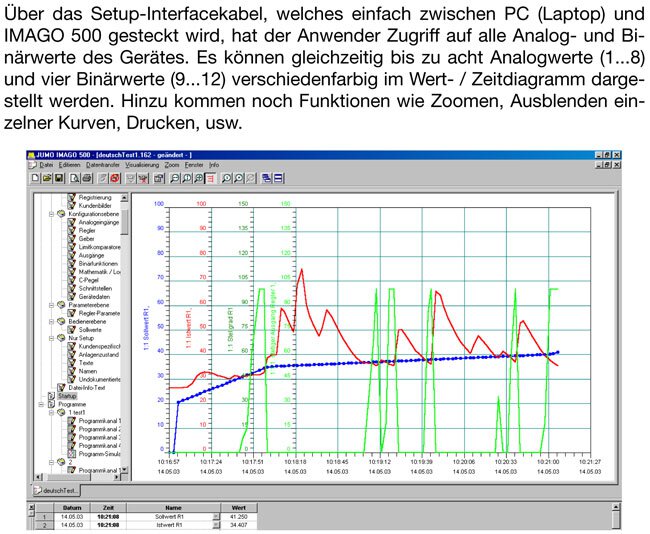Click the Wert column header
The width and height of the screenshot is (650, 534).
pos(238,507)
